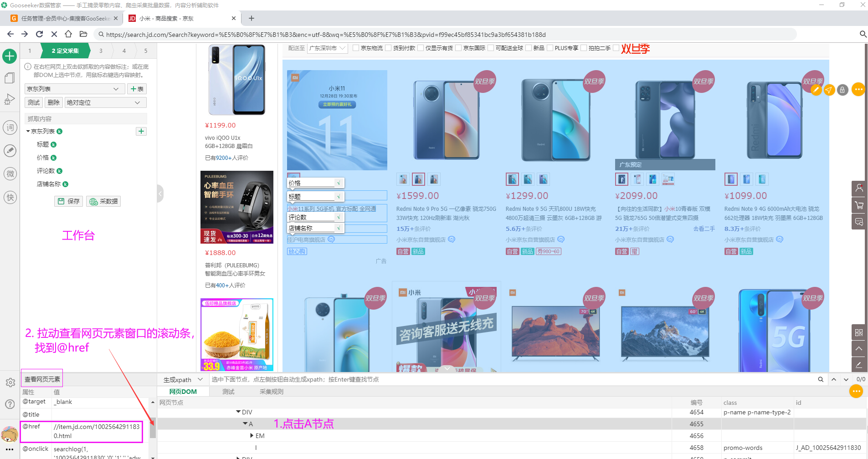This screenshot has height=459, width=868.
Task: Toggle the 京东物流 checkbox
Action: (356, 48)
